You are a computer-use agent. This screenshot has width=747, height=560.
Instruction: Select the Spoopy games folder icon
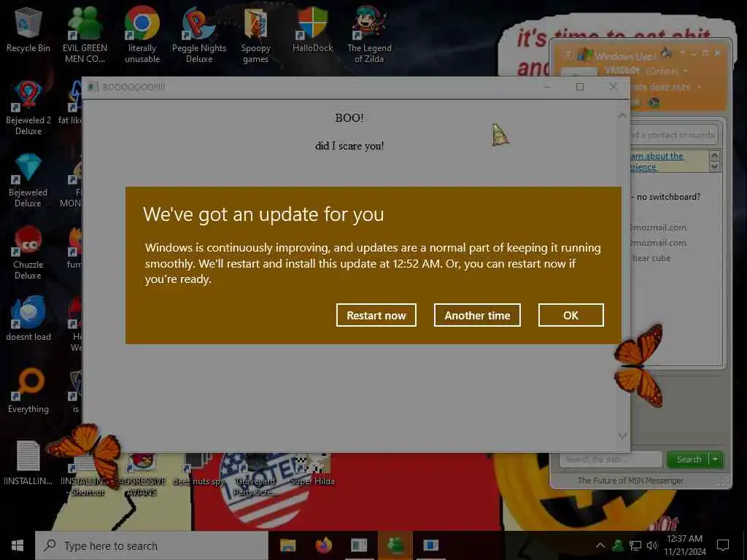tap(256, 34)
